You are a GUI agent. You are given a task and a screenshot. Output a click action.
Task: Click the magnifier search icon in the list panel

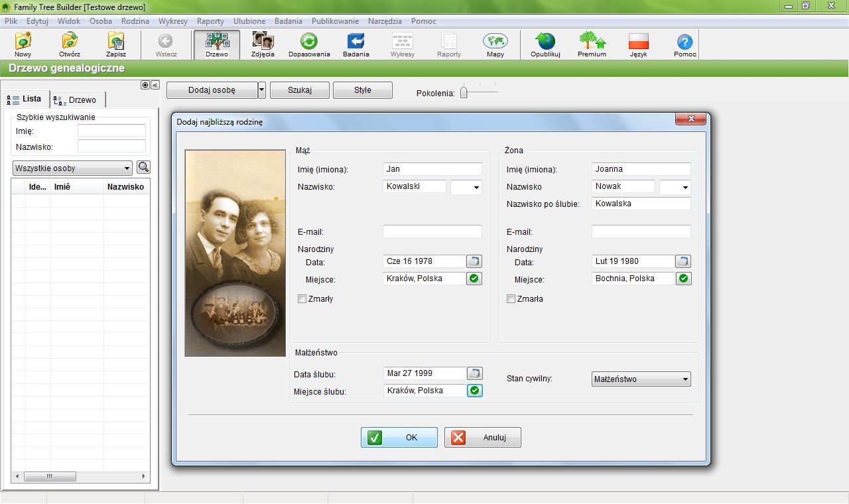click(x=143, y=167)
